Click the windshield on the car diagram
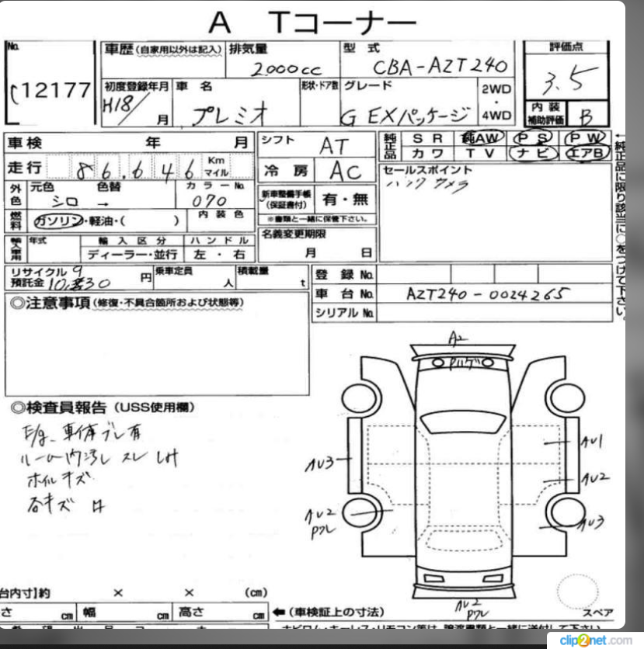Viewport: 644px width, 649px height. 463,422
